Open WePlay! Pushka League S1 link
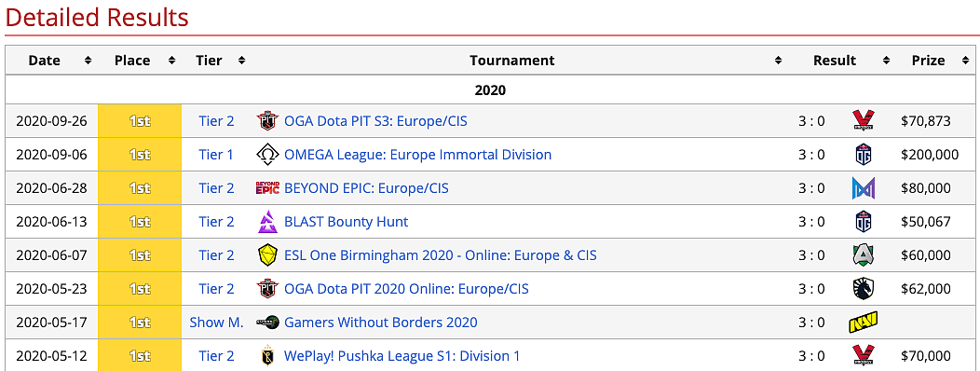 click(402, 356)
